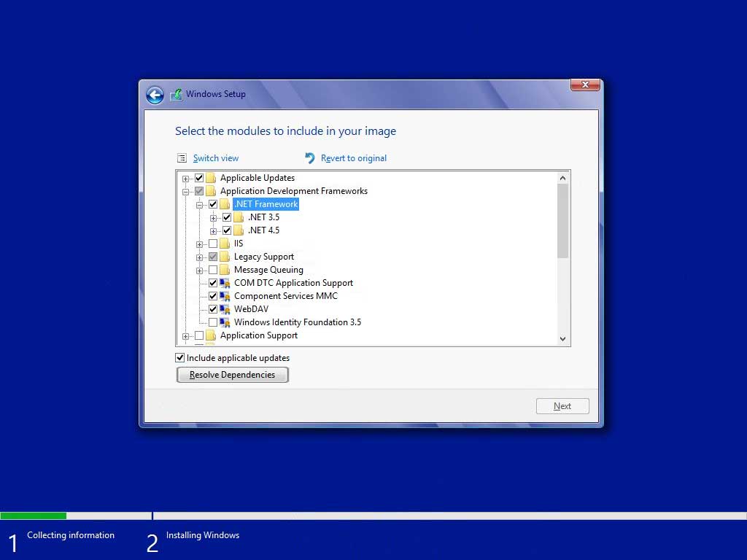The height and width of the screenshot is (560, 747).
Task: Select the .NET 3.5 label
Action: (x=263, y=217)
